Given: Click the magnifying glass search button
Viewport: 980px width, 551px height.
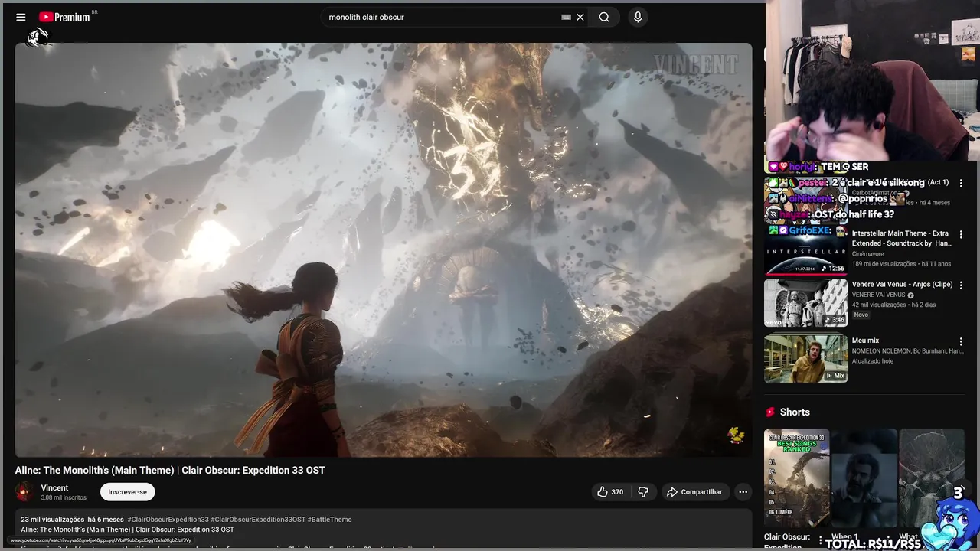Looking at the screenshot, I should point(604,17).
